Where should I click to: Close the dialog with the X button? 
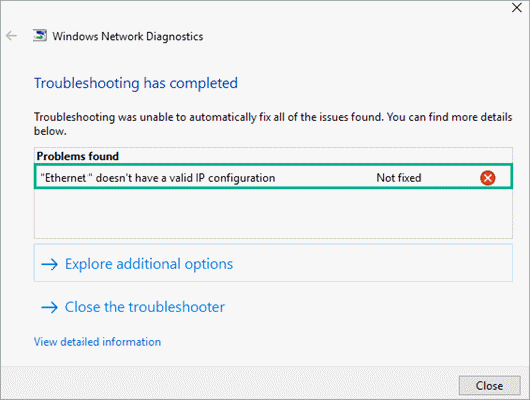516,8
